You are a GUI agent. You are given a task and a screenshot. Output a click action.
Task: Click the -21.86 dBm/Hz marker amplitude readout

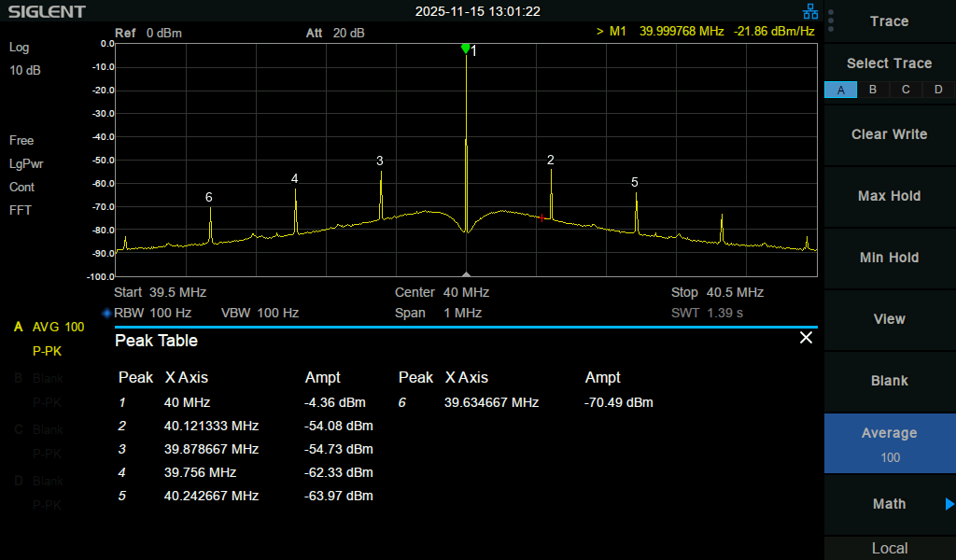pos(774,31)
